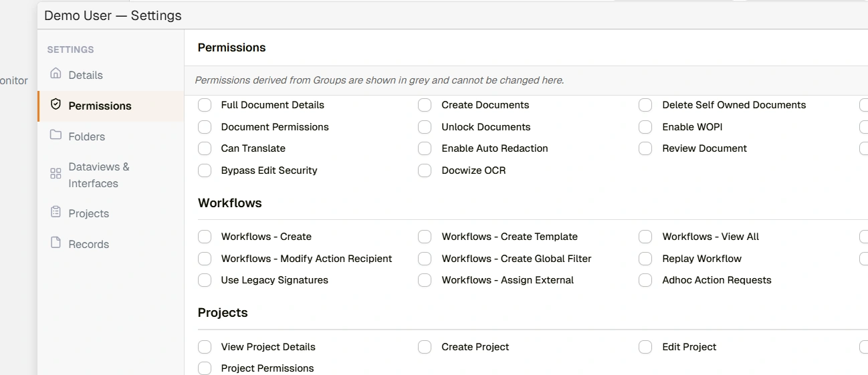Image resolution: width=868 pixels, height=375 pixels.
Task: Click the folder icon beside Folders
Action: (x=56, y=135)
